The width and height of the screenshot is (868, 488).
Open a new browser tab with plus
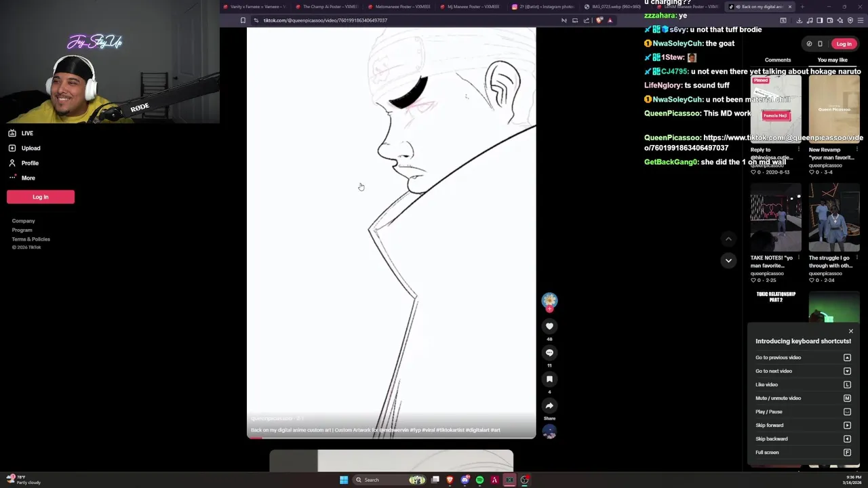pos(802,7)
